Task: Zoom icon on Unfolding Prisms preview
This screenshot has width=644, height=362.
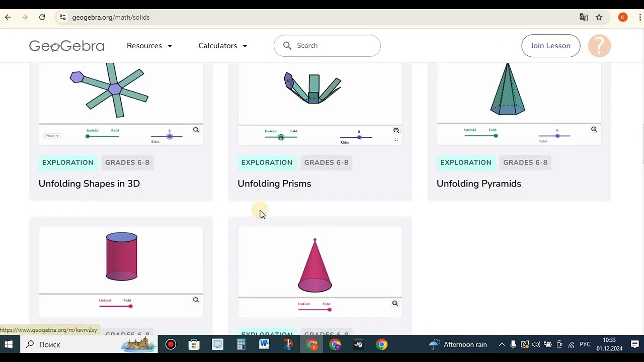Action: (396, 131)
